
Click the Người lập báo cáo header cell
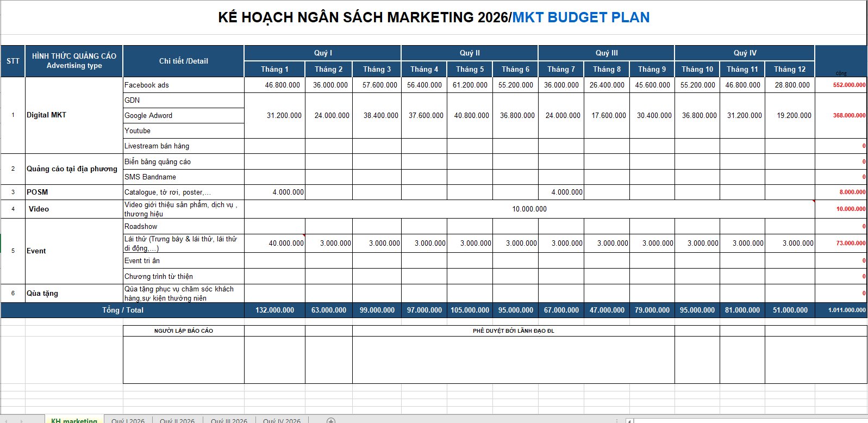tap(184, 331)
